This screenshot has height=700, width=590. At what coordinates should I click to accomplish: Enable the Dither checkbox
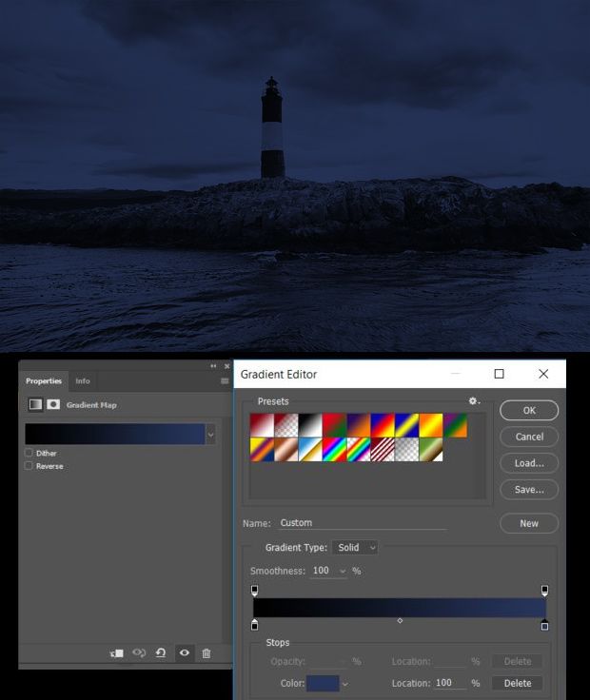click(x=29, y=453)
